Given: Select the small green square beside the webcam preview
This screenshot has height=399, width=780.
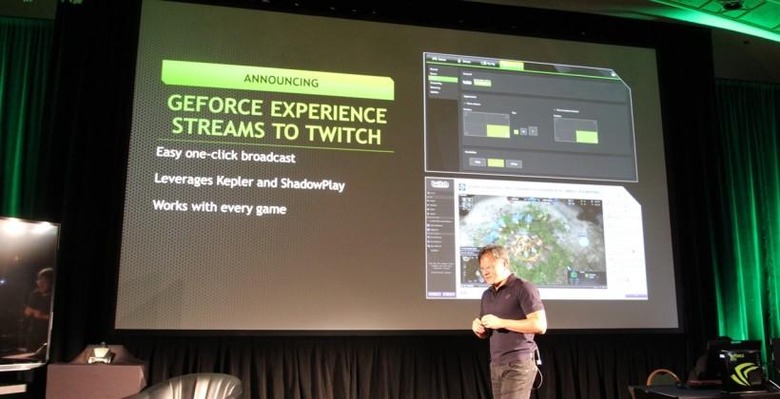Looking at the screenshot, I should tap(516, 132).
